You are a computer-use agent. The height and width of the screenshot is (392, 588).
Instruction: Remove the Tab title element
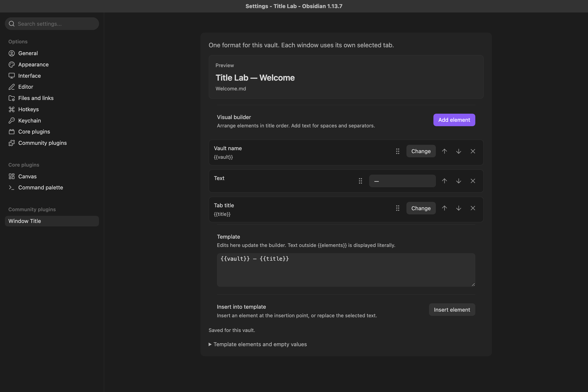473,208
